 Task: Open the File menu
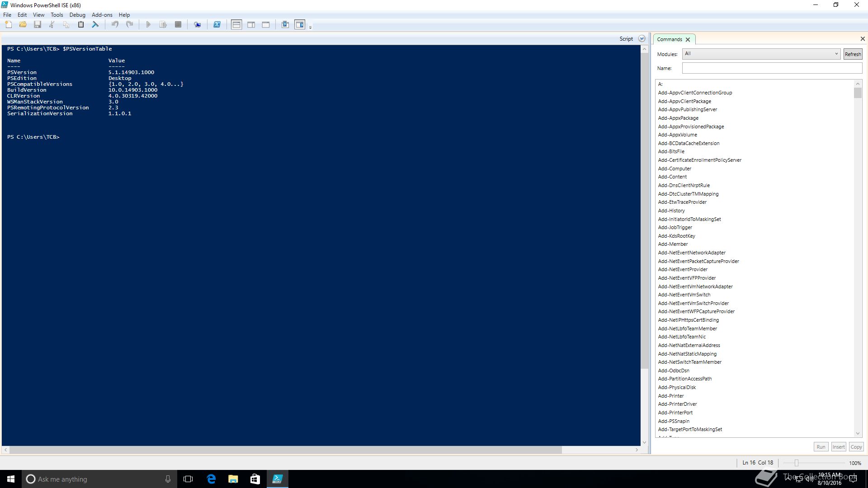point(7,15)
